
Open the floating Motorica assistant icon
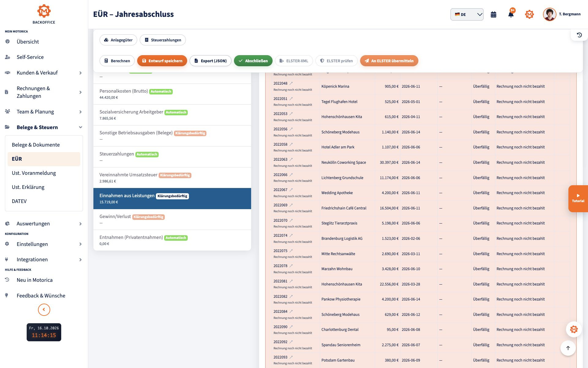[574, 329]
